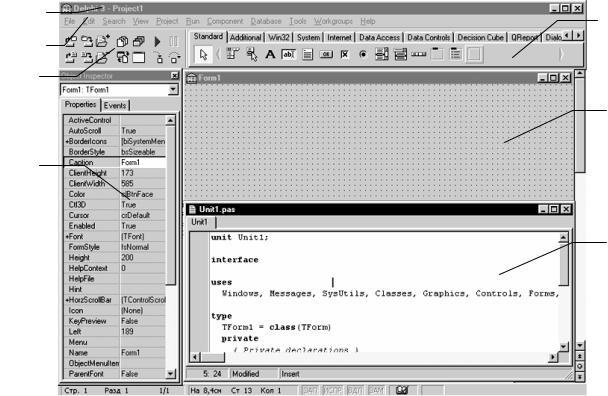
Task: Expand the +Font property
Action: 67,237
